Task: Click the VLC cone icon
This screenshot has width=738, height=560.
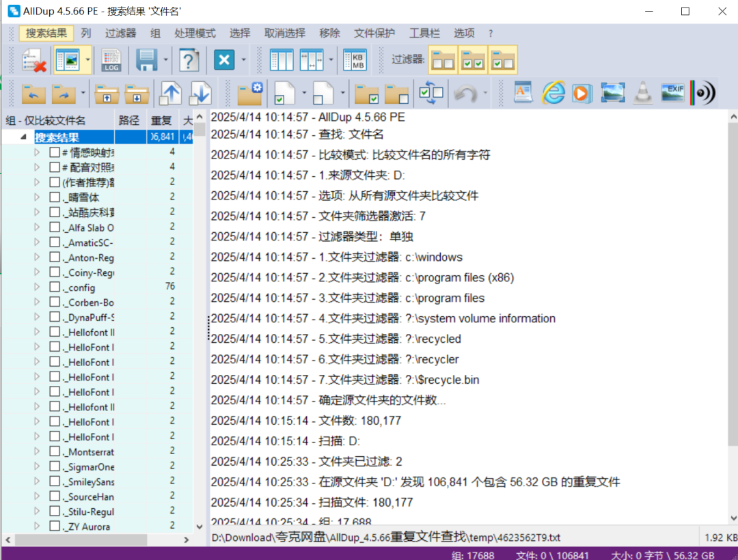Action: [643, 92]
